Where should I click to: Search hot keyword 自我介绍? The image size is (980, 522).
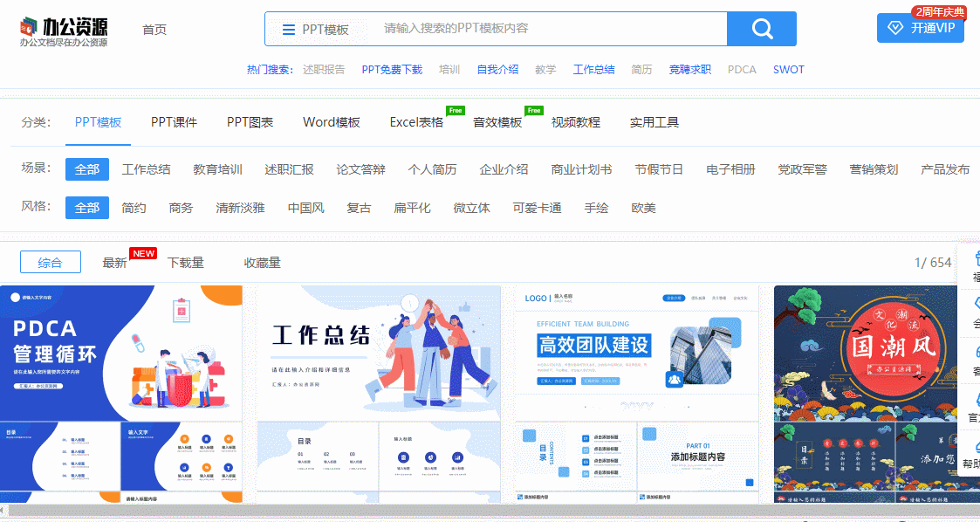[x=497, y=69]
